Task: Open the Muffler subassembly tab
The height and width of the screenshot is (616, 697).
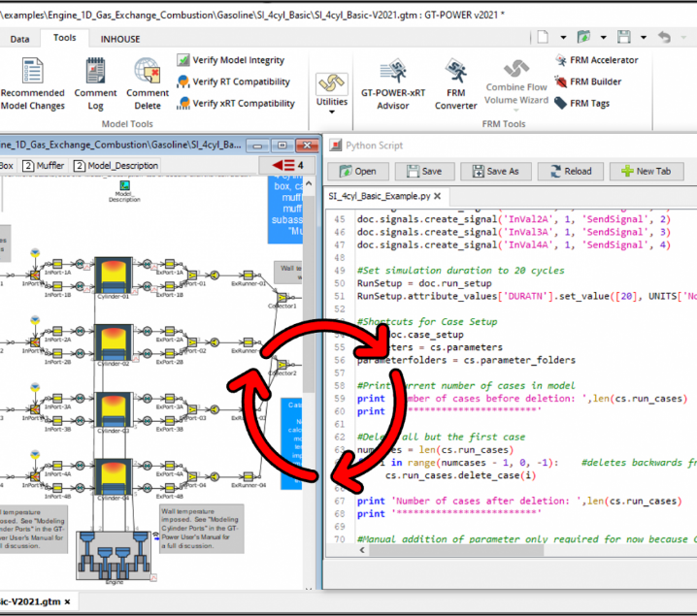Action: 44,166
